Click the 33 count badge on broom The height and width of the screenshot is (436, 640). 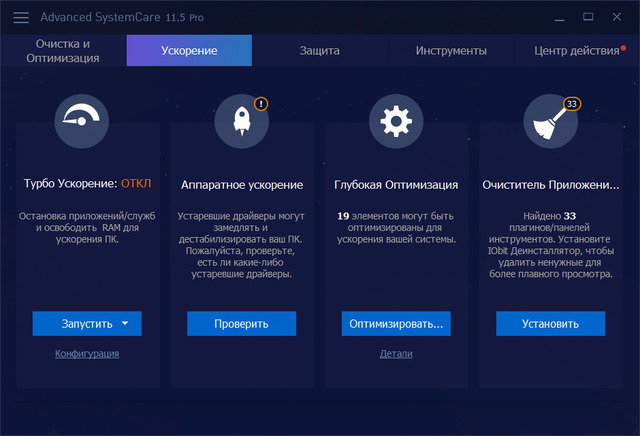572,103
